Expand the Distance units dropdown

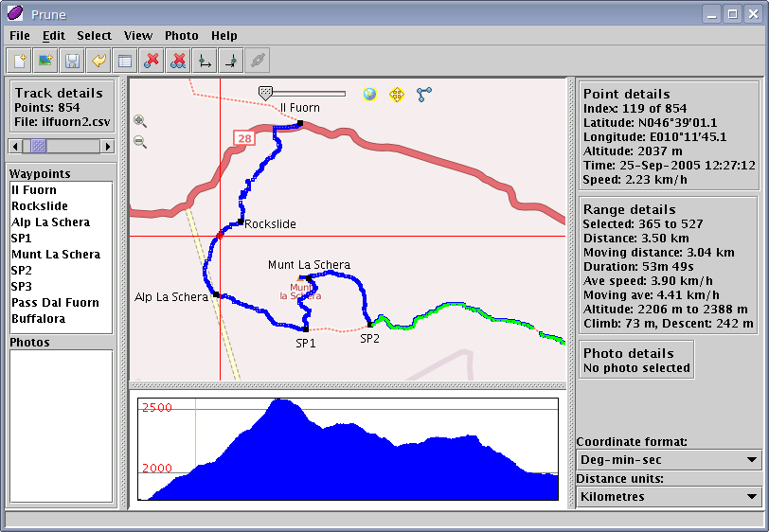(669, 497)
